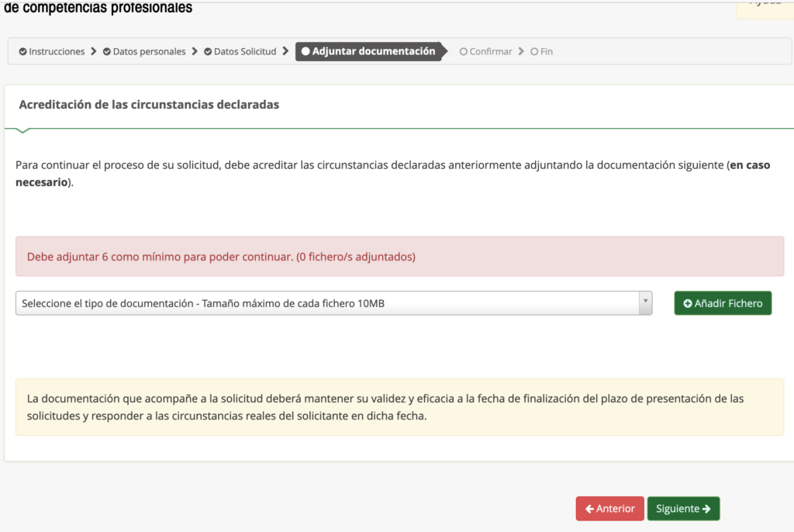Click the empty circle icon before Fin
The height and width of the screenshot is (532, 794).
coord(534,52)
